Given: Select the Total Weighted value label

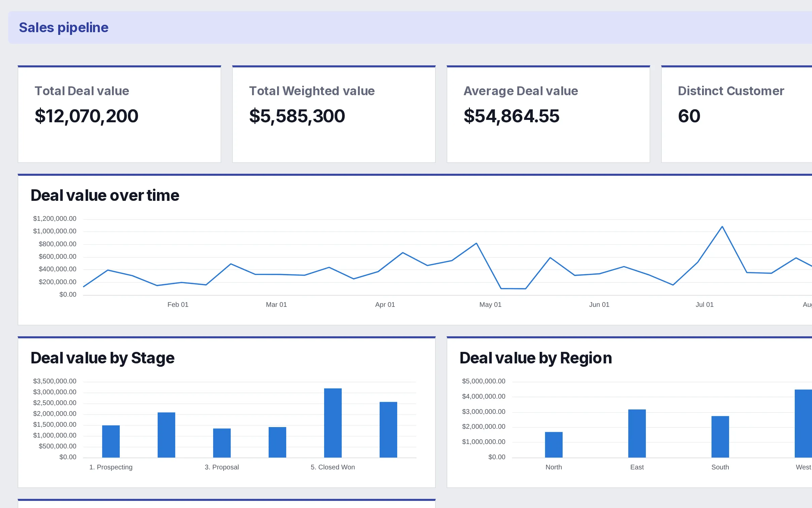Looking at the screenshot, I should click(312, 91).
